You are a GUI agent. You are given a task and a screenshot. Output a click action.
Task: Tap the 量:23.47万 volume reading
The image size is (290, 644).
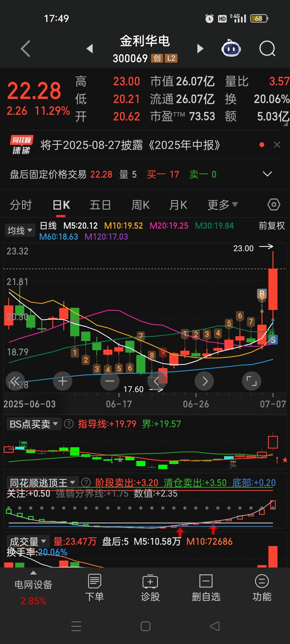75,541
